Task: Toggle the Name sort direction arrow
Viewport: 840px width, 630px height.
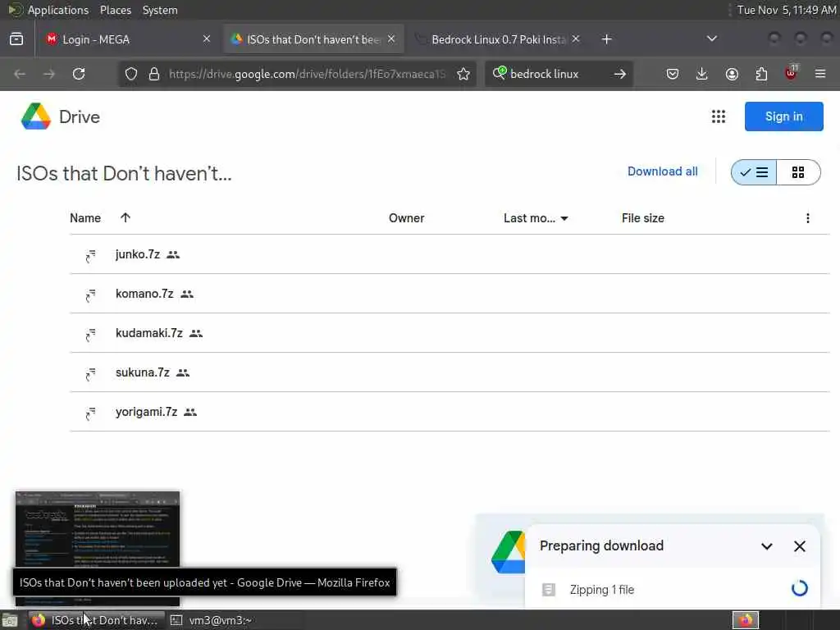Action: [x=126, y=217]
